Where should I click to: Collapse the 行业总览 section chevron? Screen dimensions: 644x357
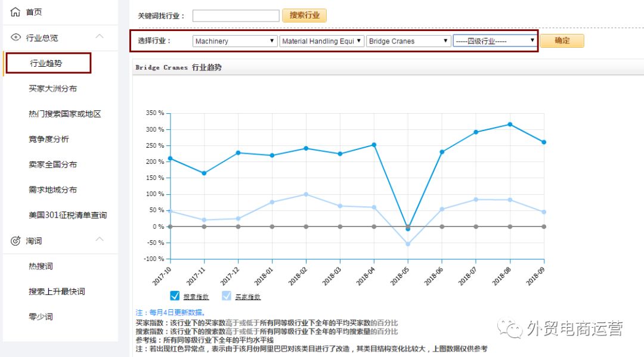click(x=100, y=36)
